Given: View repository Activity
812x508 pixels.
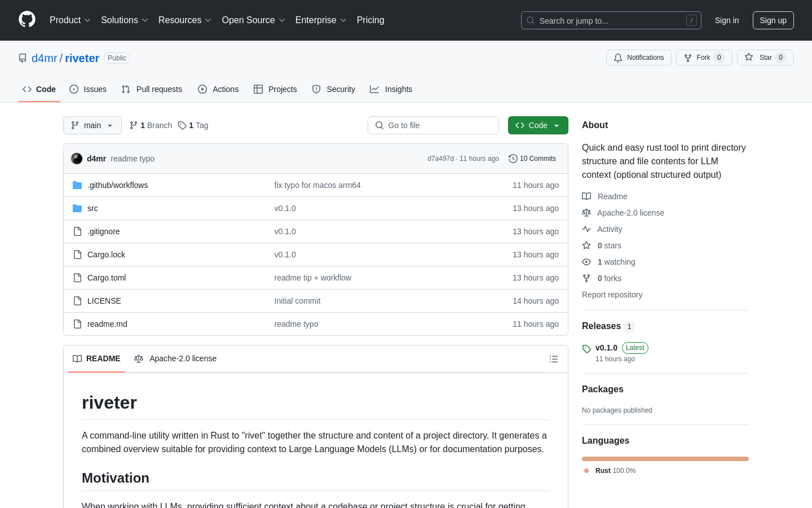Looking at the screenshot, I should click(x=602, y=229).
